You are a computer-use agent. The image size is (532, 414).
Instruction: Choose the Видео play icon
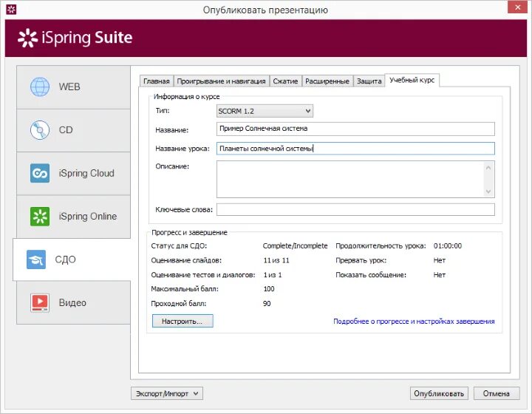click(x=40, y=302)
